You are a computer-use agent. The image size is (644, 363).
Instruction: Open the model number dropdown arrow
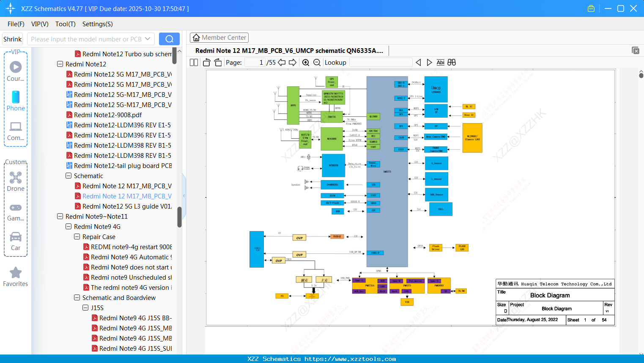click(148, 39)
